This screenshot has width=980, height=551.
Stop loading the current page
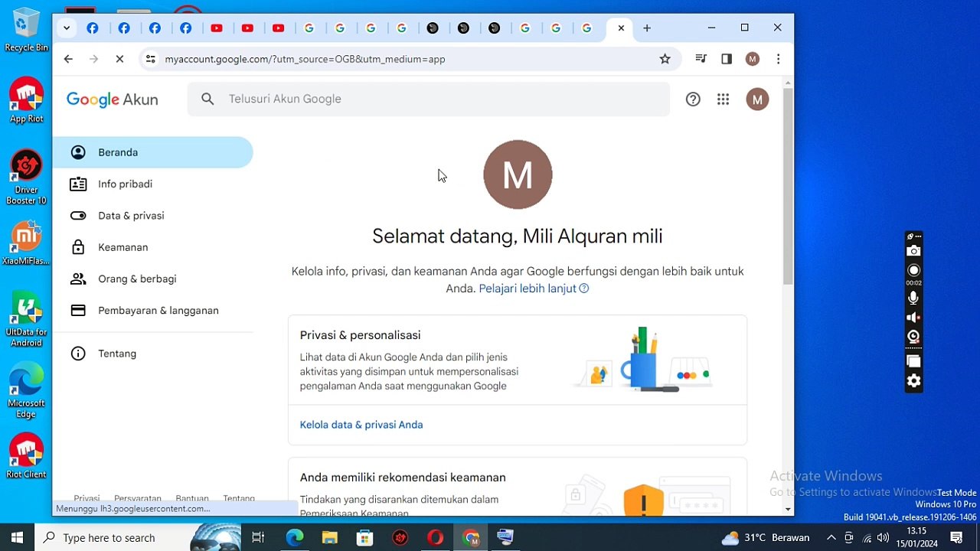click(119, 59)
